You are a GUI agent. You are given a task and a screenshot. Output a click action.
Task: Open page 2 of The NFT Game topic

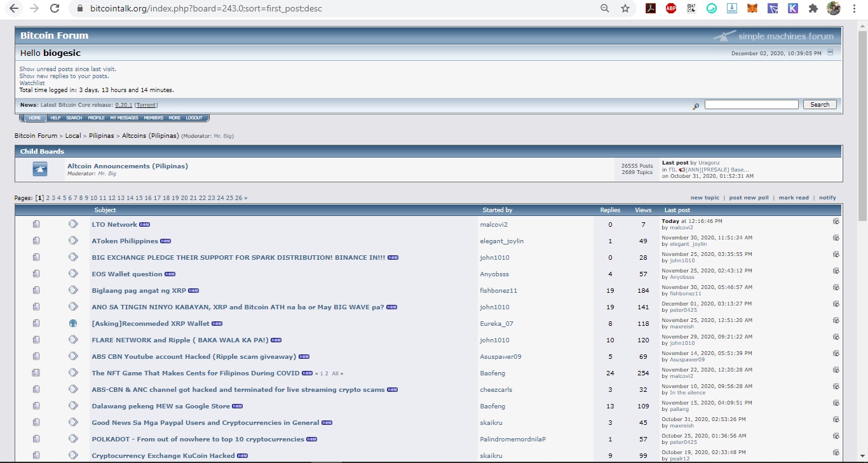point(327,373)
